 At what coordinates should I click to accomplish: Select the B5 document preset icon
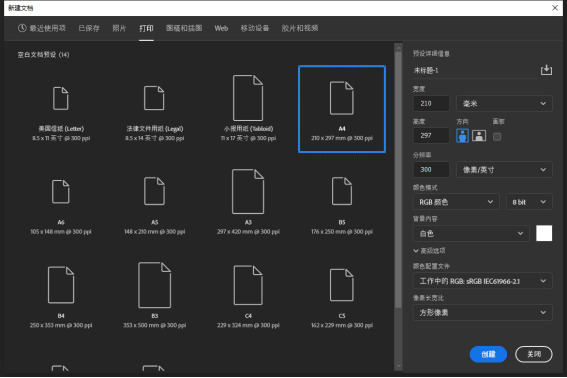click(x=342, y=191)
